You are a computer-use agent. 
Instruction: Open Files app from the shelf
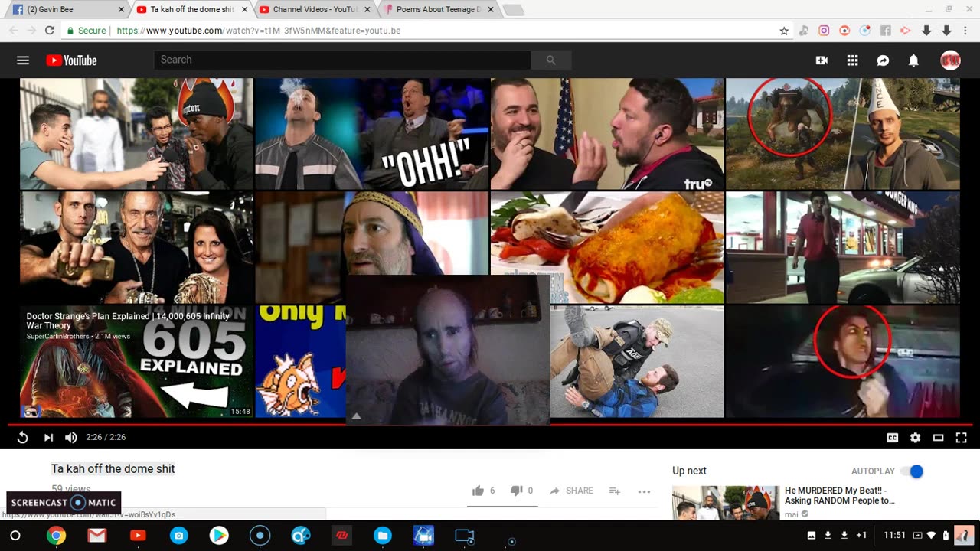coord(383,536)
